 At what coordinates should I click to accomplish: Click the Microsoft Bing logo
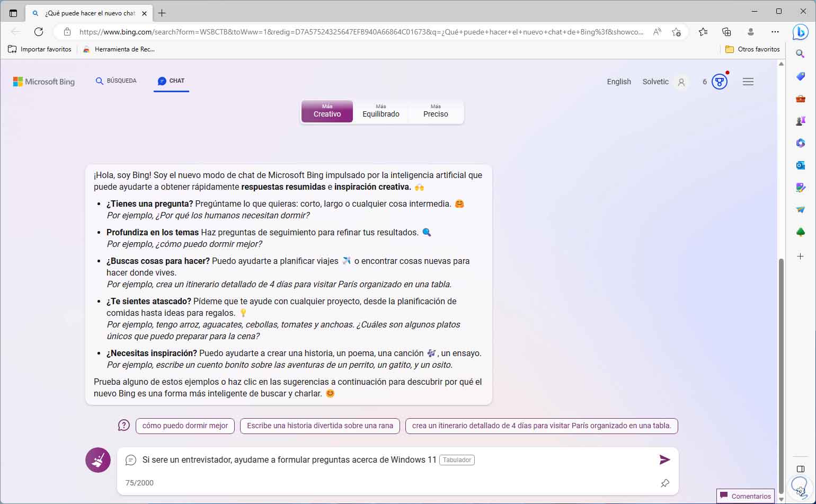click(44, 82)
